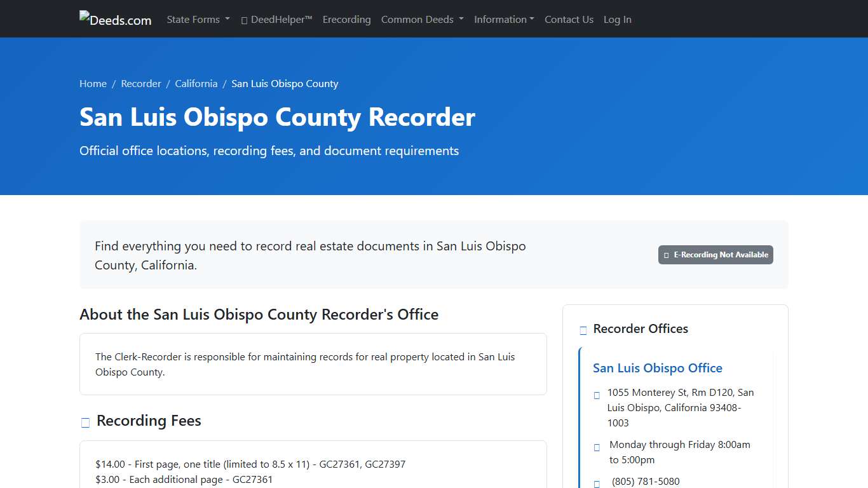The image size is (868, 488).
Task: Click the phone icon beside (805) 781-5080
Action: tap(596, 483)
